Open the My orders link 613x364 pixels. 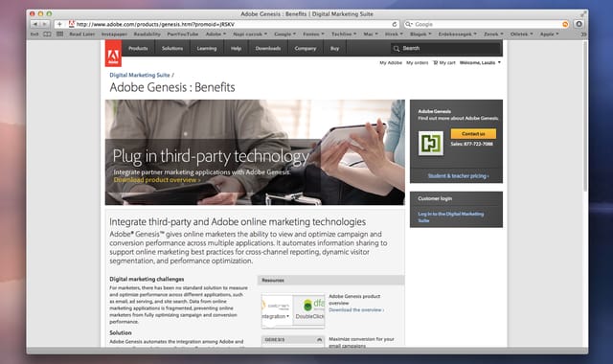[418, 62]
